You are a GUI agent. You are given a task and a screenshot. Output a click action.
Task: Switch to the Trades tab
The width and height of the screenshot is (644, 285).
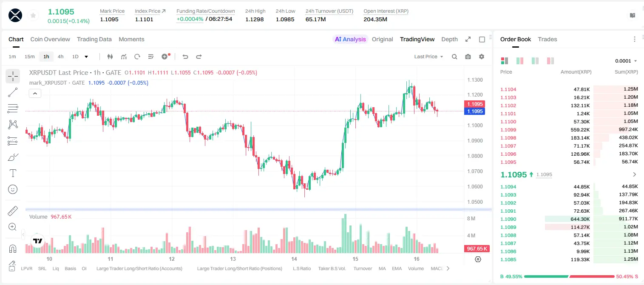coord(548,39)
